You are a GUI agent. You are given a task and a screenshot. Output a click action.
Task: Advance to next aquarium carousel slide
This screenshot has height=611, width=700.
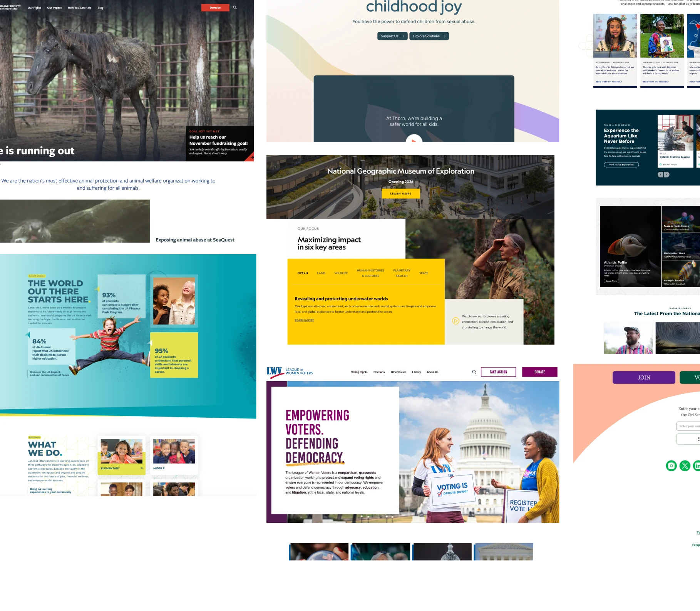667,175
